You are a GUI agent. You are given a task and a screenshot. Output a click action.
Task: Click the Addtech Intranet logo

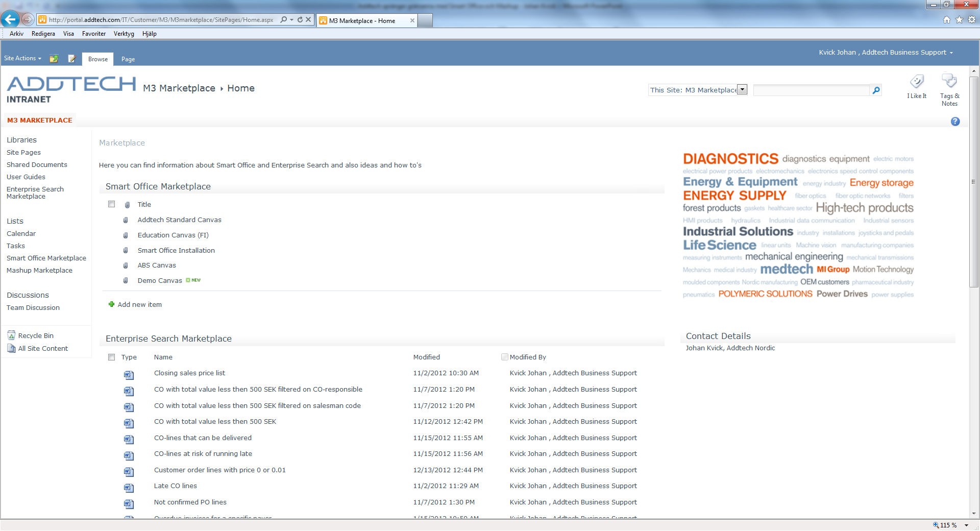coord(71,90)
